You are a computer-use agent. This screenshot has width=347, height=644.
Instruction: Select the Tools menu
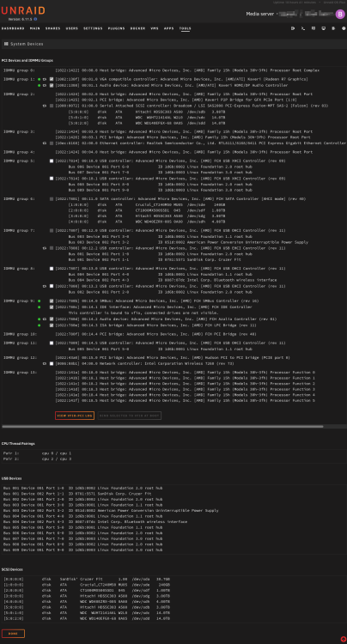pos(185,28)
